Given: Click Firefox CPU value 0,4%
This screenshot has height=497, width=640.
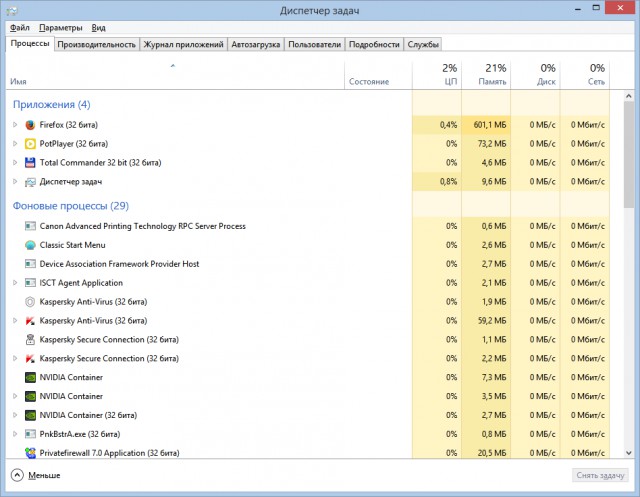Looking at the screenshot, I should click(x=448, y=125).
